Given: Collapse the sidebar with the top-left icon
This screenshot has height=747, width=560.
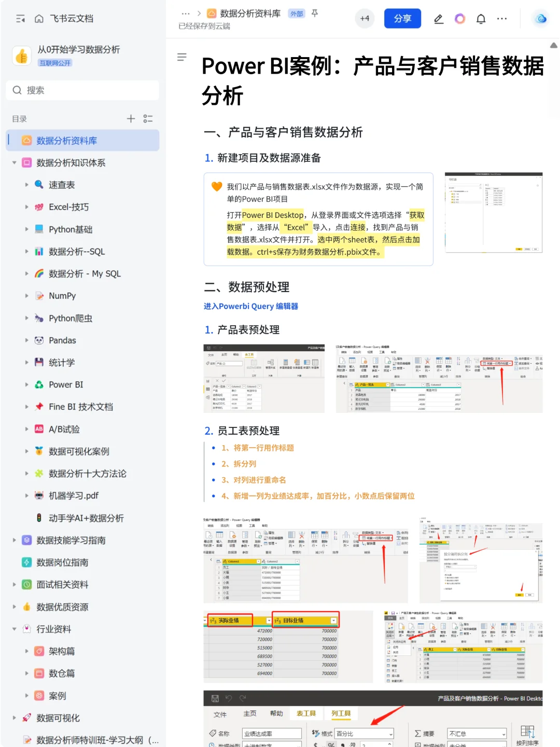Looking at the screenshot, I should 21,19.
